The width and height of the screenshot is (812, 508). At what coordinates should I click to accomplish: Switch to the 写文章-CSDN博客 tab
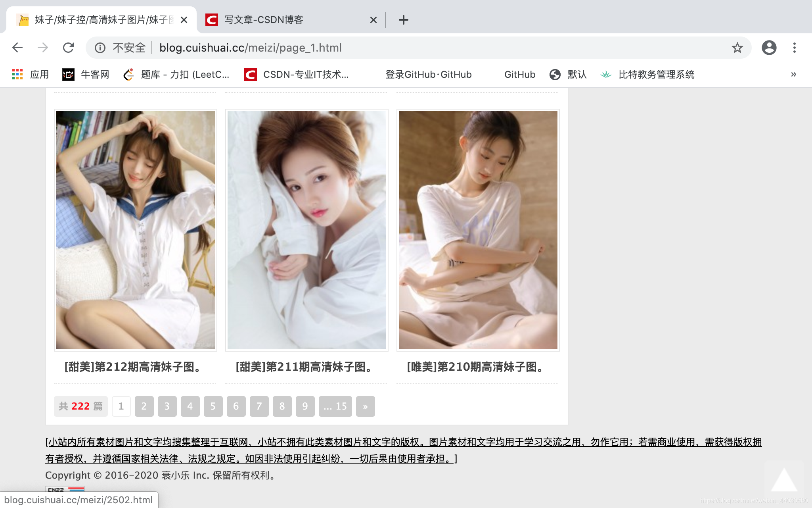point(264,19)
